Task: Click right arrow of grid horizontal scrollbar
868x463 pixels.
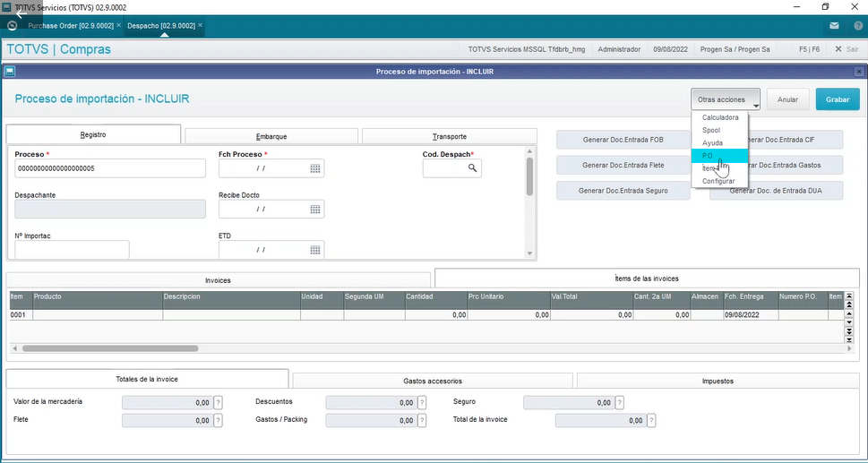Action: pyautogui.click(x=850, y=348)
